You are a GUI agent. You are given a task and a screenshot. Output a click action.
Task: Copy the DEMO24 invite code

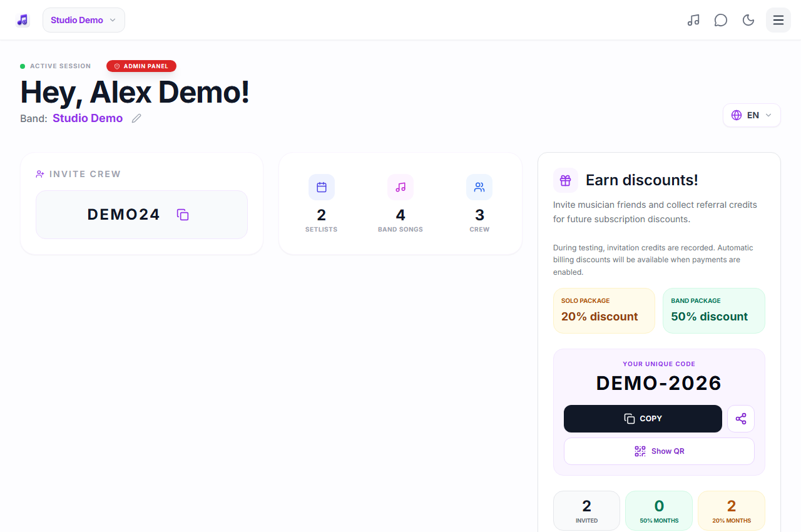pos(183,215)
